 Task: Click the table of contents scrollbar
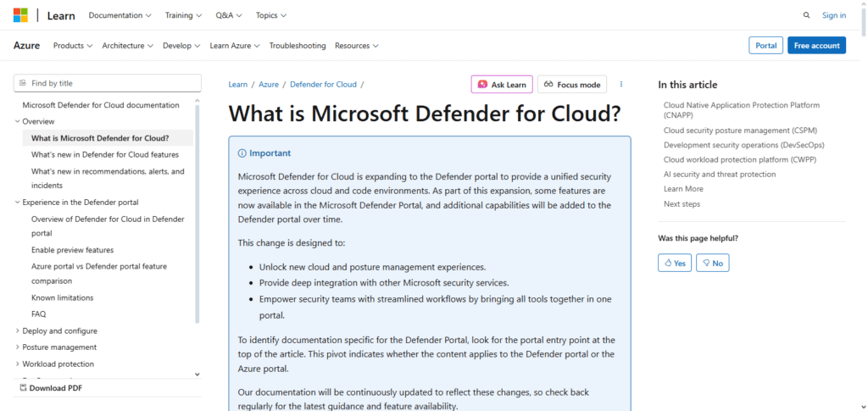(x=197, y=214)
